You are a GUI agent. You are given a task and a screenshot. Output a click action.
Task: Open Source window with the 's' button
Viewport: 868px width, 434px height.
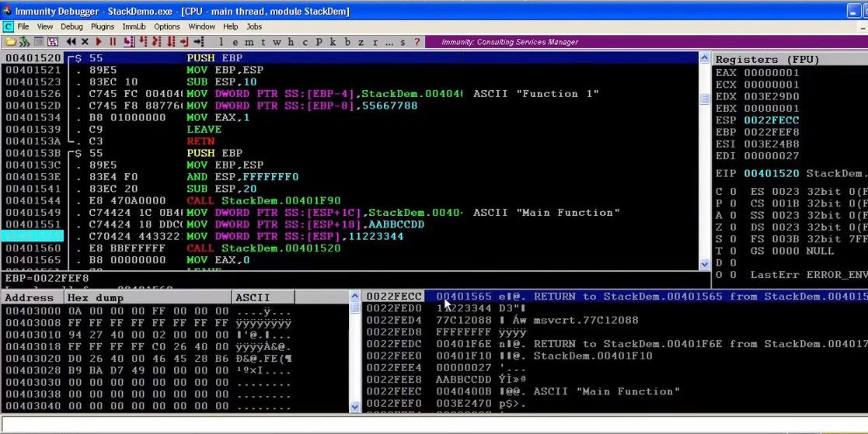click(x=403, y=41)
